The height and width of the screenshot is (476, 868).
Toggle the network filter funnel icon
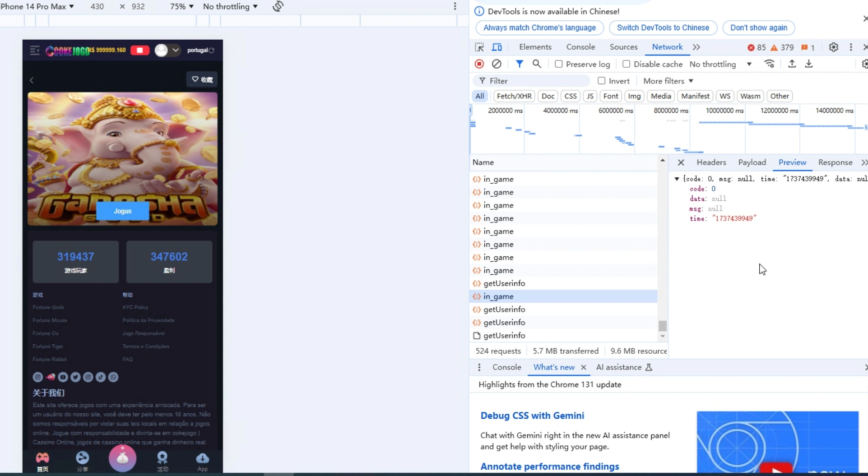(x=520, y=64)
